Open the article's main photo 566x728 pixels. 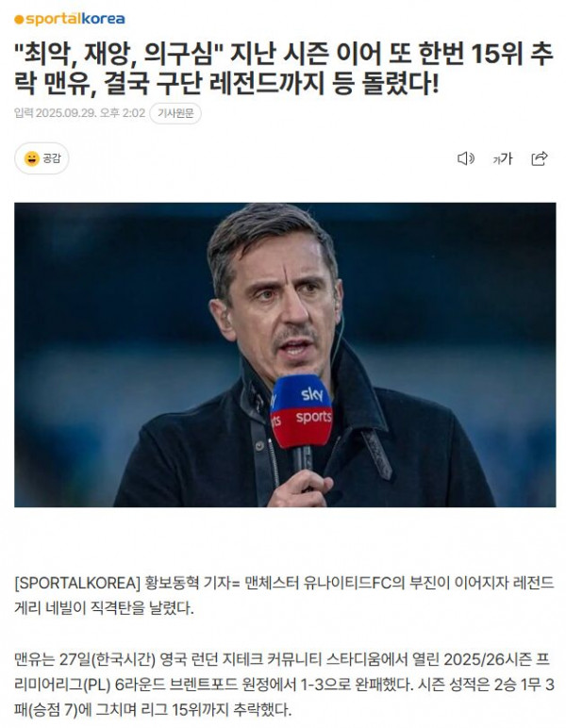[x=285, y=355]
